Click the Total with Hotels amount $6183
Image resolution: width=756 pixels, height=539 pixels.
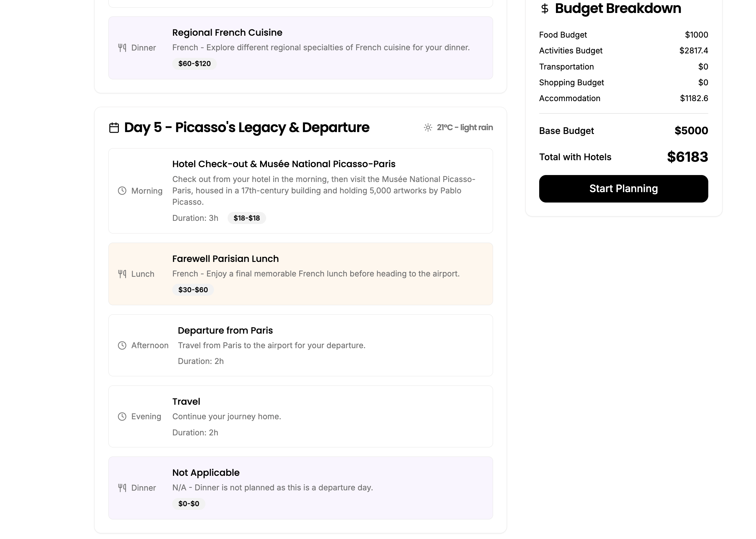click(x=687, y=157)
